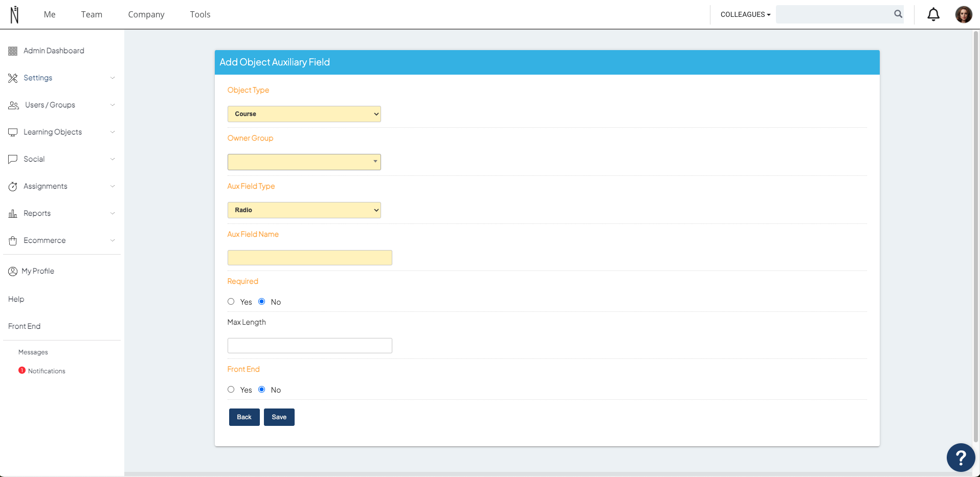Open the Tools menu
980x477 pixels.
pos(200,14)
